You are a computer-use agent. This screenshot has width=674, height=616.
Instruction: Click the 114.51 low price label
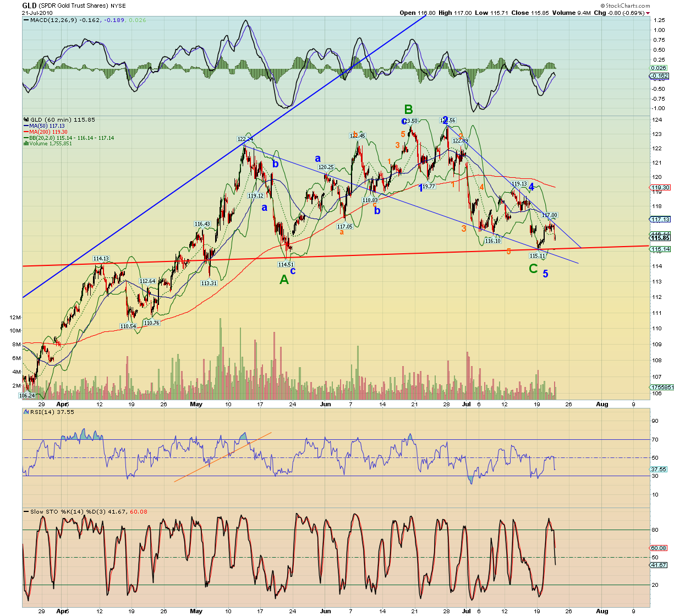point(286,264)
